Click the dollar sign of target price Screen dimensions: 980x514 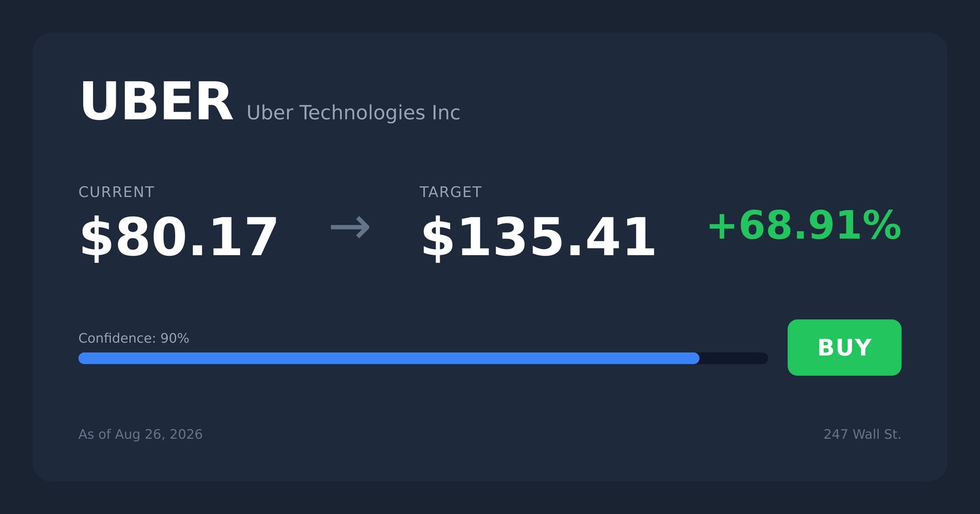(x=437, y=238)
